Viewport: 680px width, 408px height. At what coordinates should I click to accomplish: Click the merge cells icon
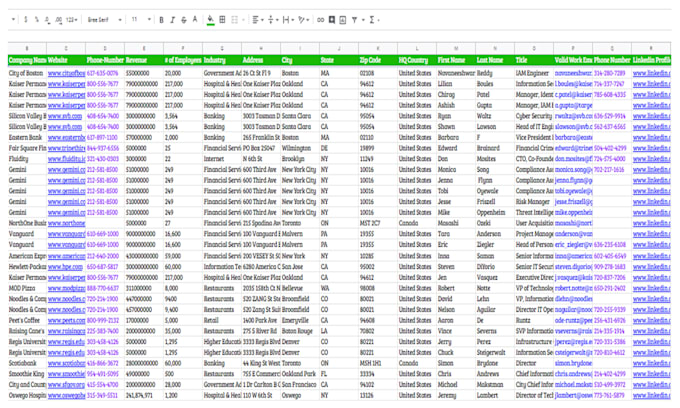(235, 20)
